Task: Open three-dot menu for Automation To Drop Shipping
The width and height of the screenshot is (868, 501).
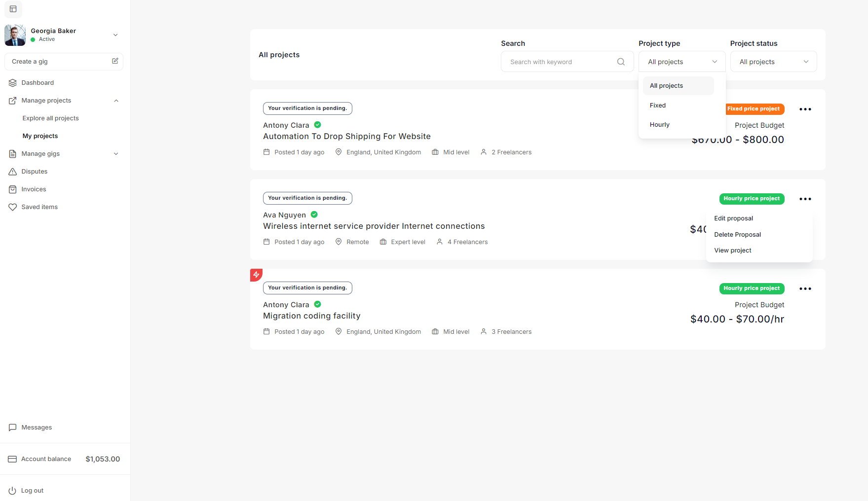Action: coord(805,109)
